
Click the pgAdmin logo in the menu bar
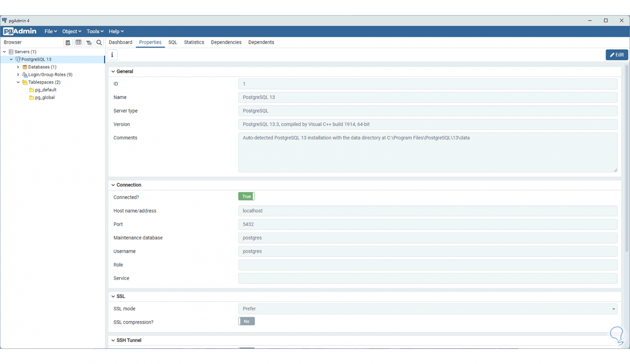pos(19,31)
